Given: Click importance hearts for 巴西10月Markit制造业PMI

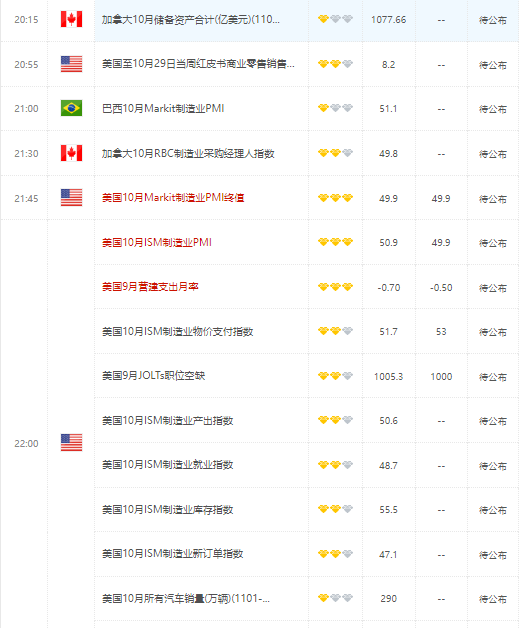Looking at the screenshot, I should (335, 108).
